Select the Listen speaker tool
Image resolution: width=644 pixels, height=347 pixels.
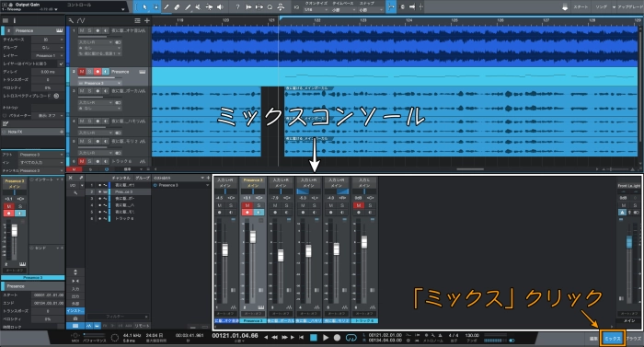click(220, 6)
